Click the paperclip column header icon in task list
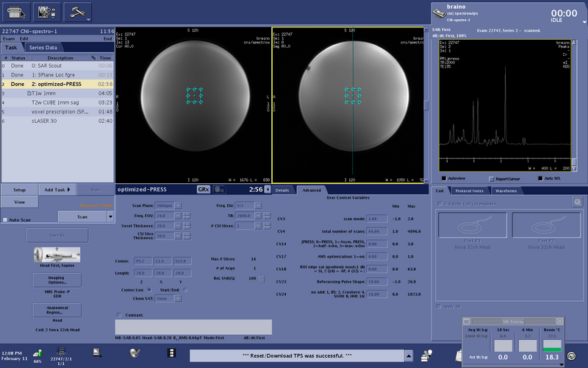Image resolution: width=588 pixels, height=368 pixels. click(x=93, y=58)
